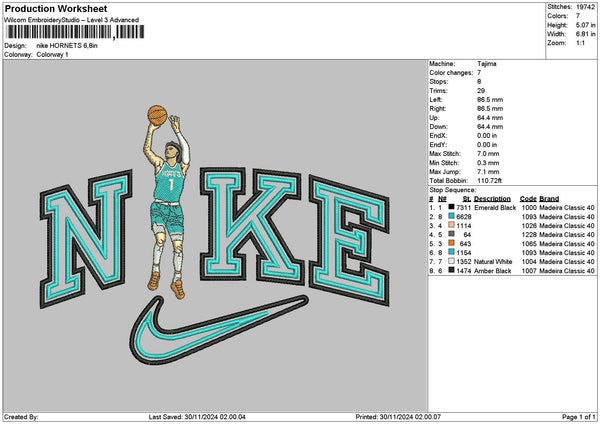Screen dimensions: 600x424
Task: Click the Width value 6.81 in
Action: (585, 34)
